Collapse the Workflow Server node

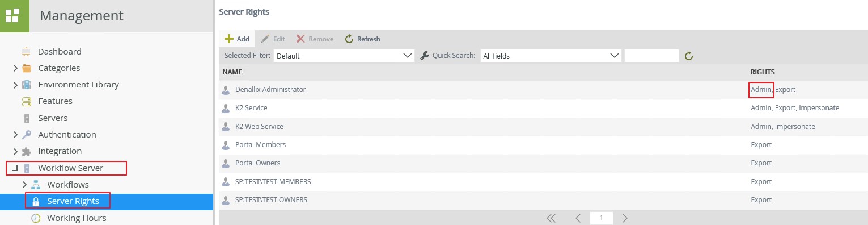15,168
